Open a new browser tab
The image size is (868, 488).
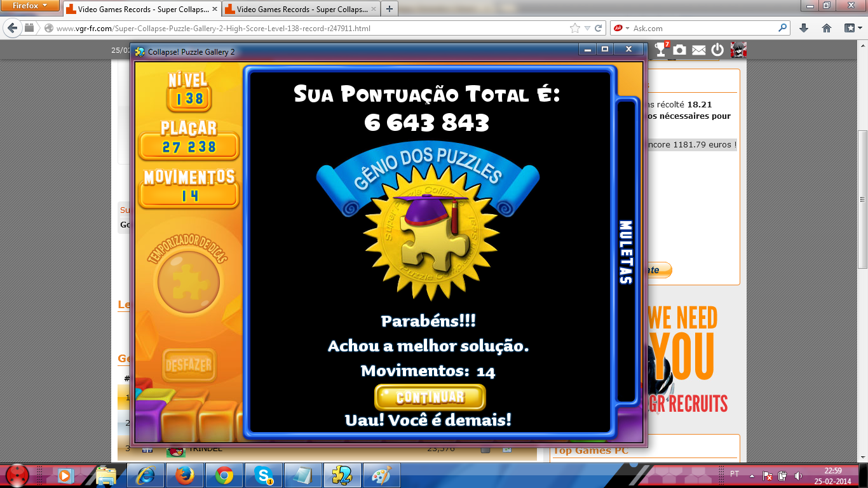(x=389, y=9)
